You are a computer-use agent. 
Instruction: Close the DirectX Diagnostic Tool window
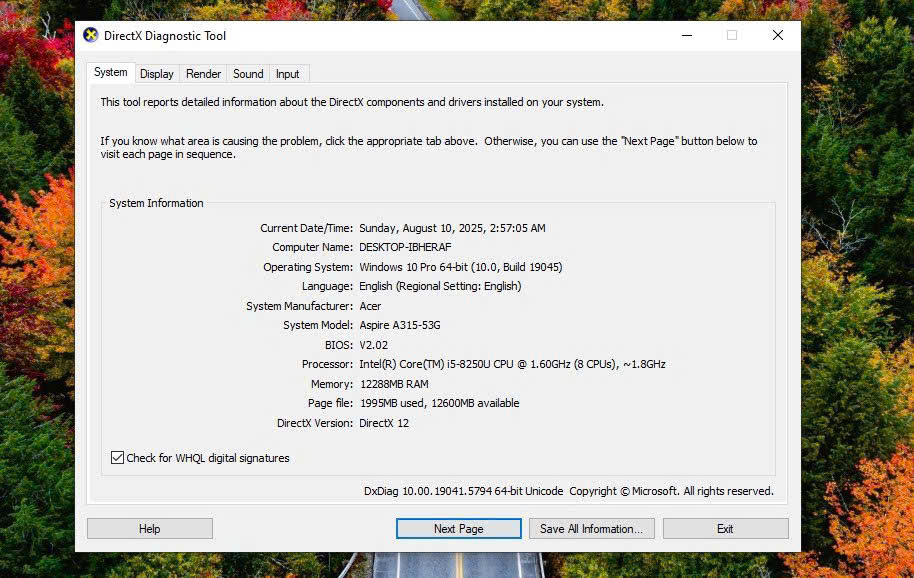click(778, 36)
